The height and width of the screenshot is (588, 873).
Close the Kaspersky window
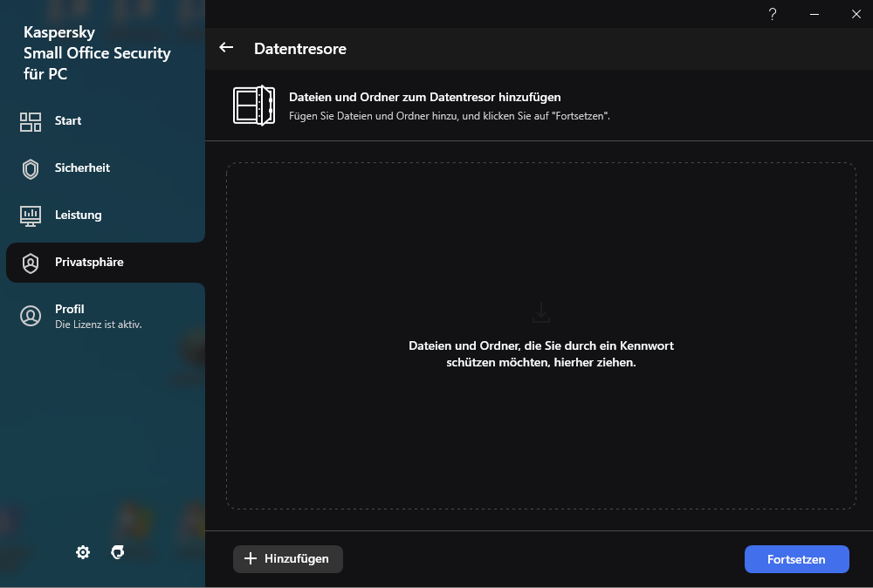tap(856, 14)
